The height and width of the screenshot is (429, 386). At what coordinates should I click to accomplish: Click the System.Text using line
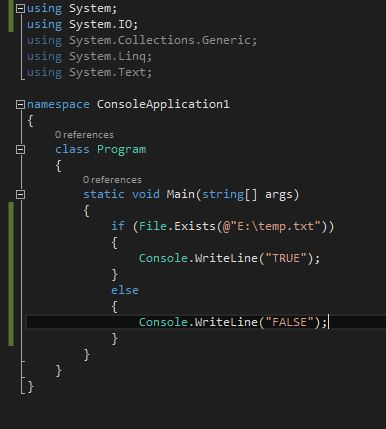(89, 73)
